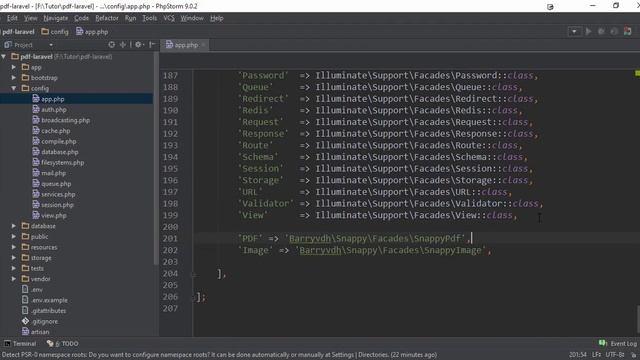Click the title bar sync icon beside minimize
Screen dimensions: 640x360
pos(550,7)
